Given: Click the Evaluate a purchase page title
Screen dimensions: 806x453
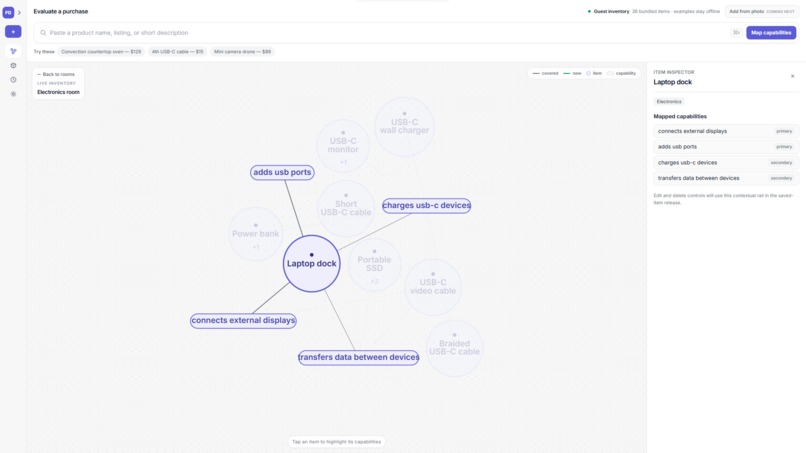Looking at the screenshot, I should (x=61, y=11).
